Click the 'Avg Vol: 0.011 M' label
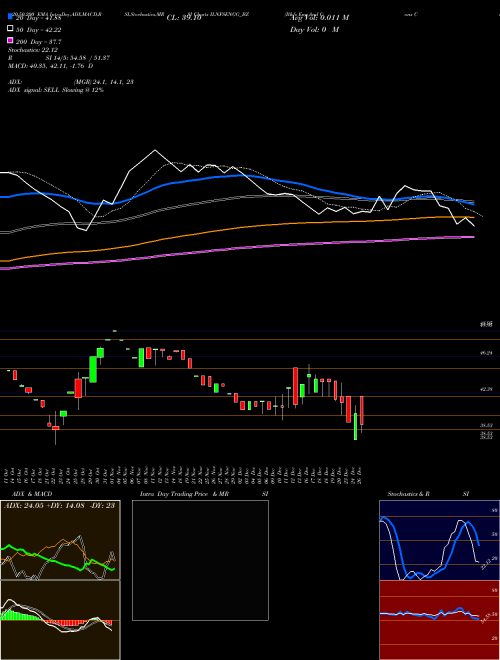Screen dimensions: 500x660 (320, 18)
